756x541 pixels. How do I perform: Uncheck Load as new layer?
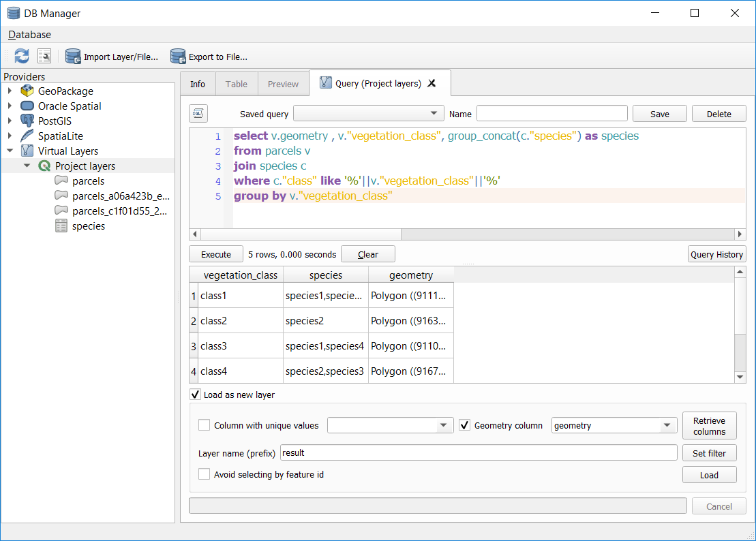tap(195, 395)
